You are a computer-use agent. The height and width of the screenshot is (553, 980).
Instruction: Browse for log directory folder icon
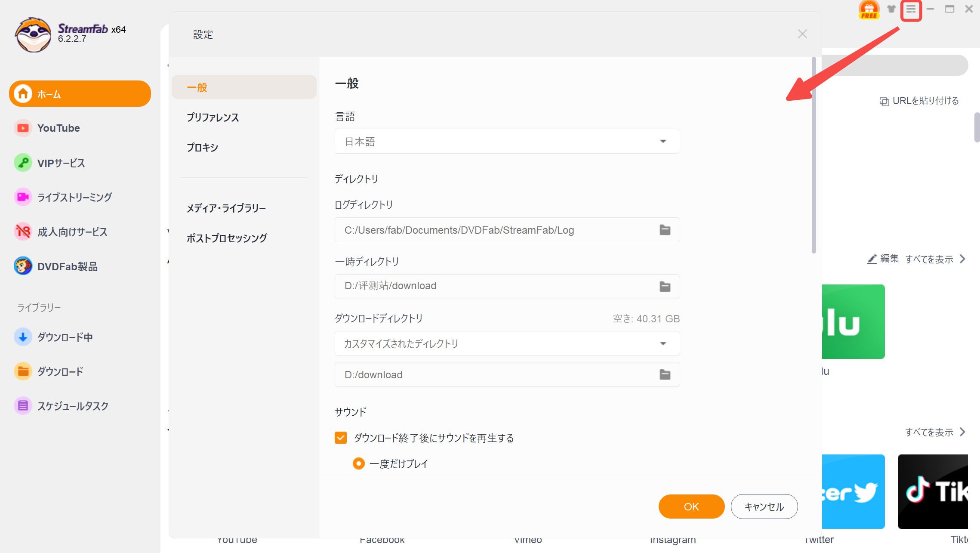[x=665, y=230]
